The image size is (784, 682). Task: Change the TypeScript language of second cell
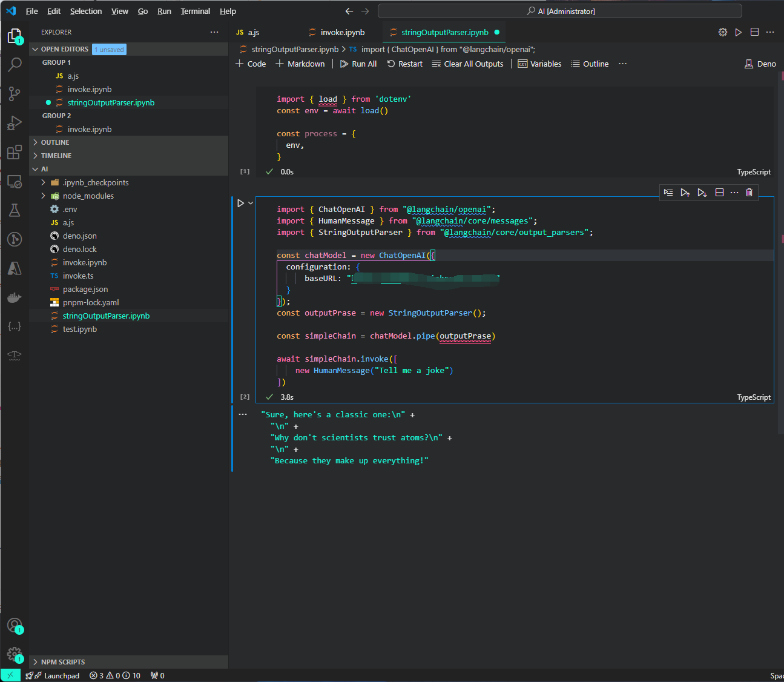[x=754, y=397]
